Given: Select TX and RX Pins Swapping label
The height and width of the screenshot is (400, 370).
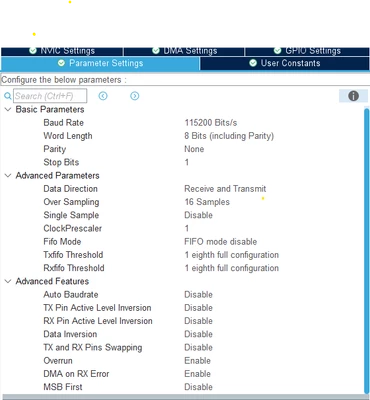Looking at the screenshot, I should point(93,348).
